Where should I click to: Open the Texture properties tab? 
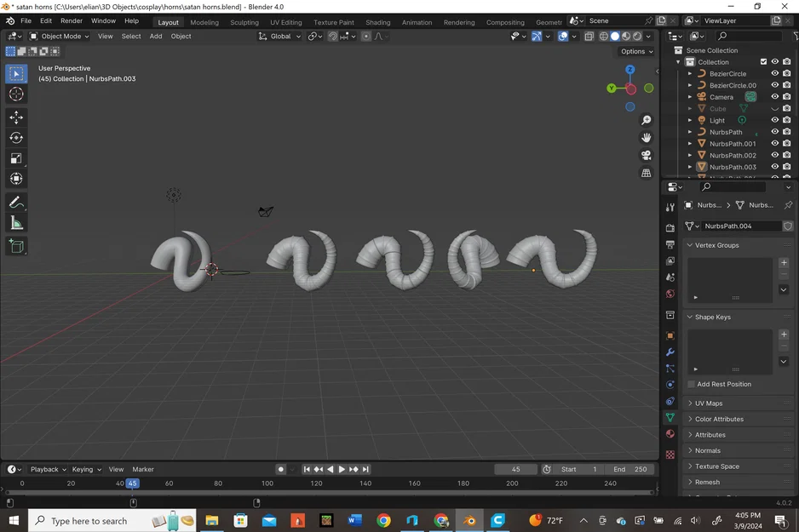click(670, 454)
